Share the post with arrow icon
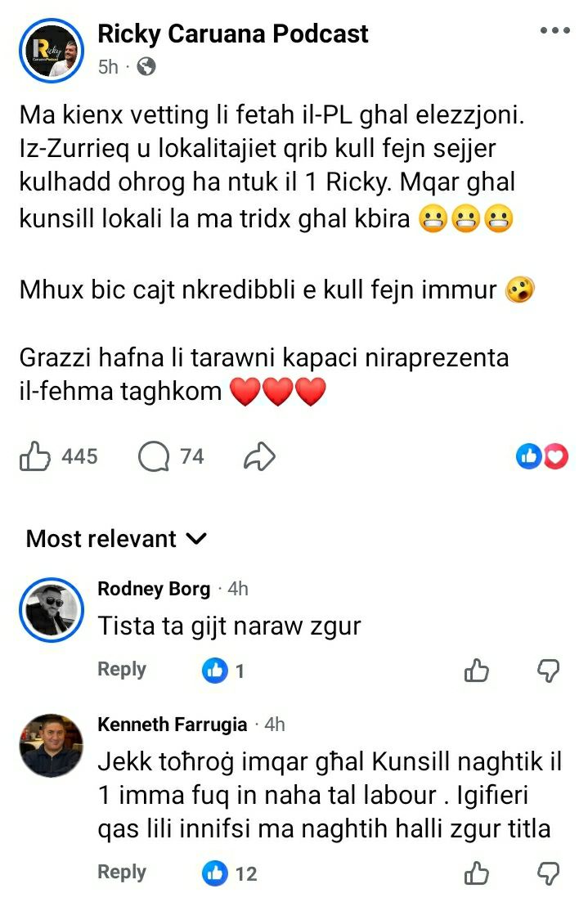Image resolution: width=588 pixels, height=902 pixels. [259, 457]
